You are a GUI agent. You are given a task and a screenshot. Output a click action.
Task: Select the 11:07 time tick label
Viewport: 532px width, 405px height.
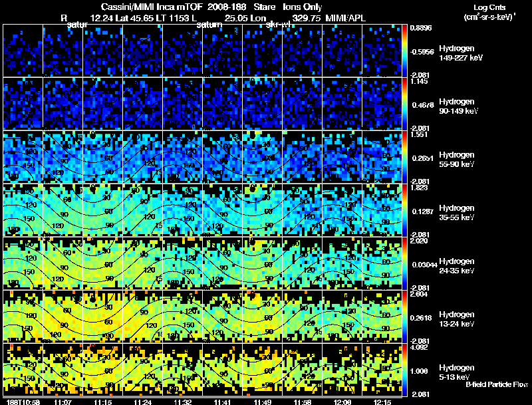pyautogui.click(x=63, y=401)
